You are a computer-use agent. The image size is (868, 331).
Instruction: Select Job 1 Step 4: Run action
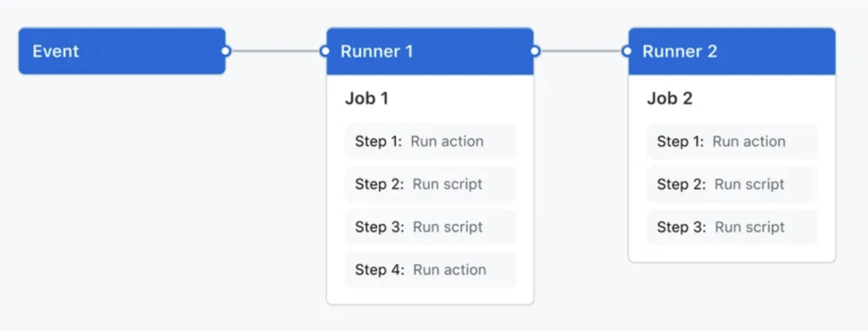[x=431, y=269]
